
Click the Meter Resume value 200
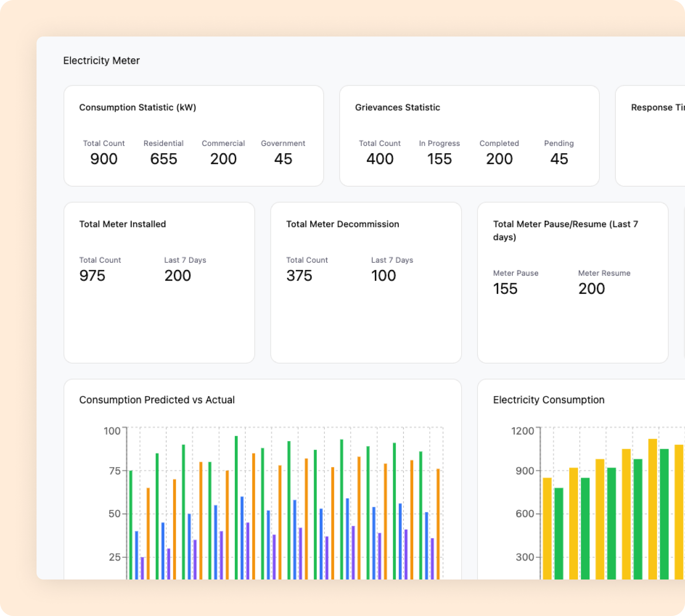pos(592,289)
